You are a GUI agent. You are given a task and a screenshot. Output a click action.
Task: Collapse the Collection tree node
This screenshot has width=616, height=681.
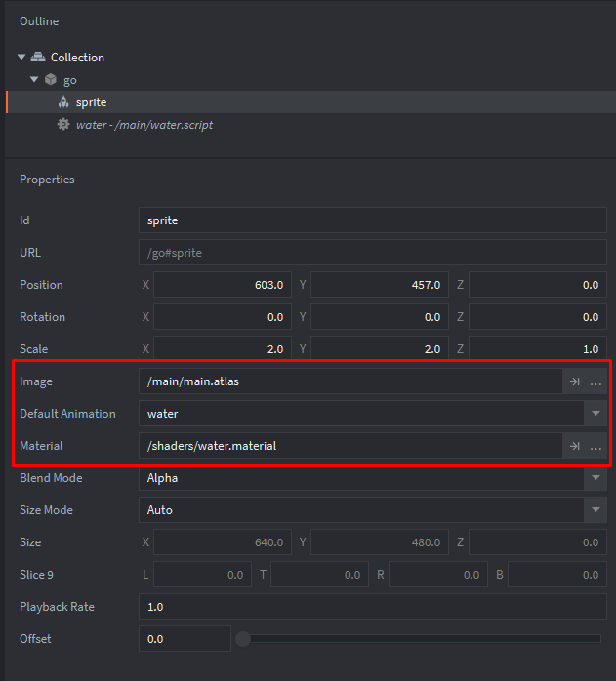pyautogui.click(x=21, y=58)
